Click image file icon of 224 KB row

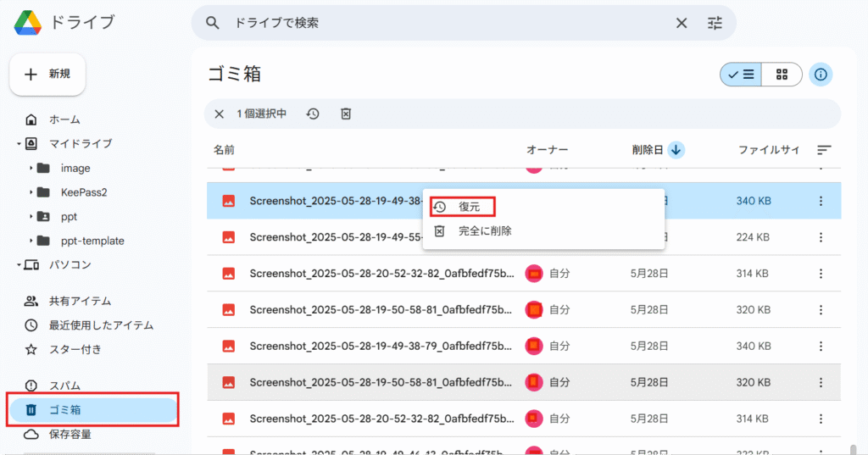point(228,237)
